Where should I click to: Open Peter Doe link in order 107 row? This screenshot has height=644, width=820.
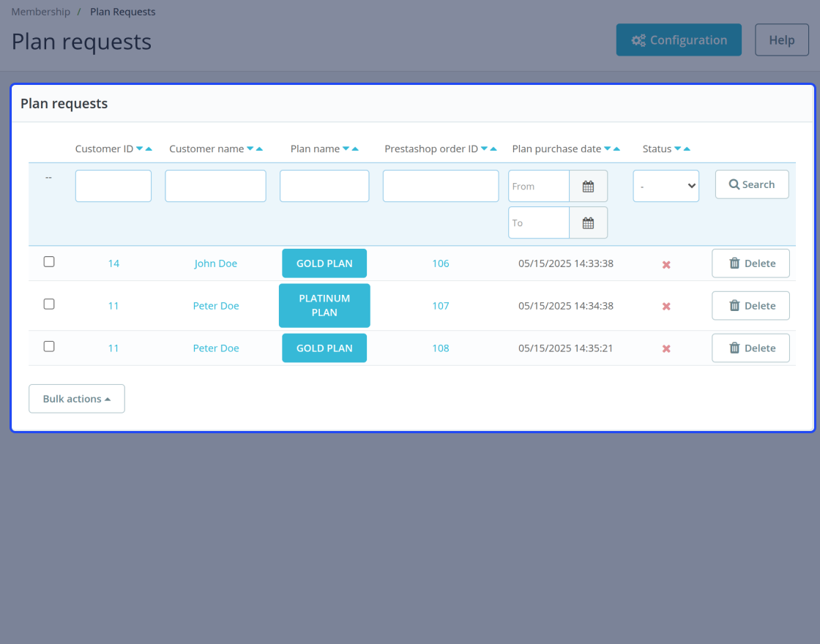[x=216, y=306]
